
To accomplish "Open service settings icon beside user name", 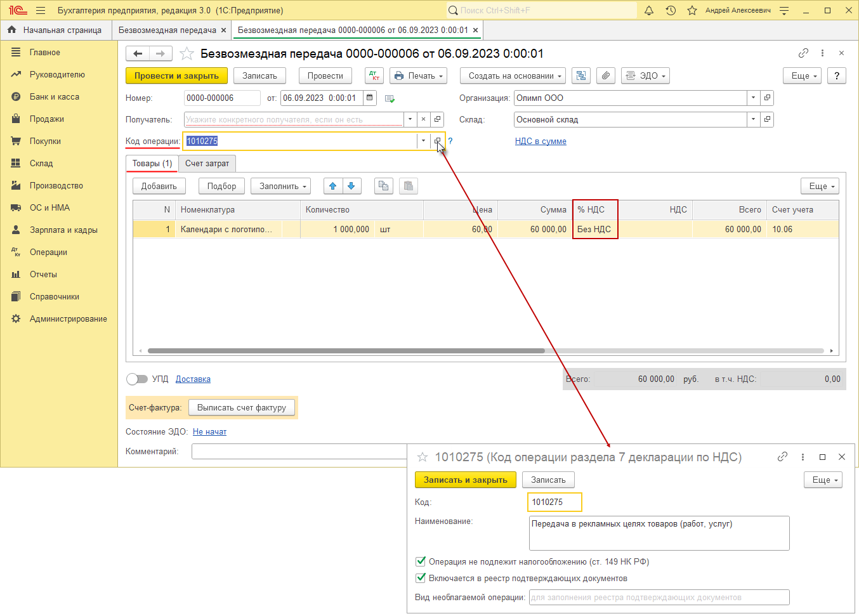I will coord(784,10).
